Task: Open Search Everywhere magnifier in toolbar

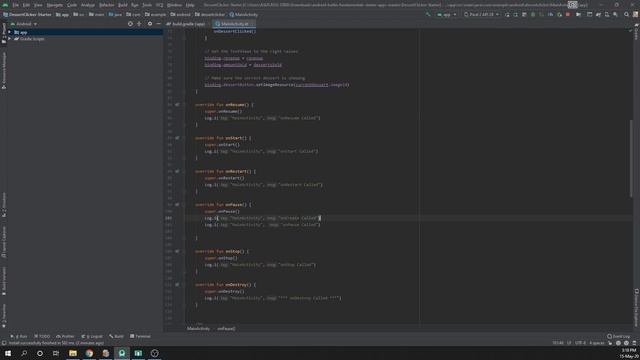Action: (x=626, y=14)
